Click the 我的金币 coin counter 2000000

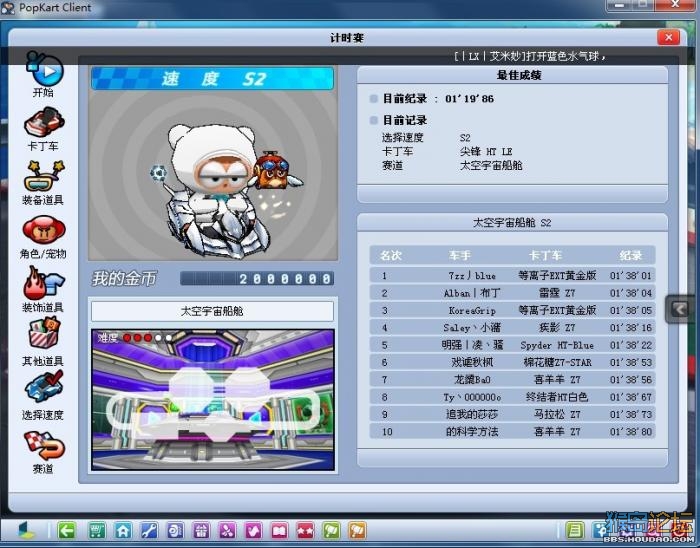257,279
